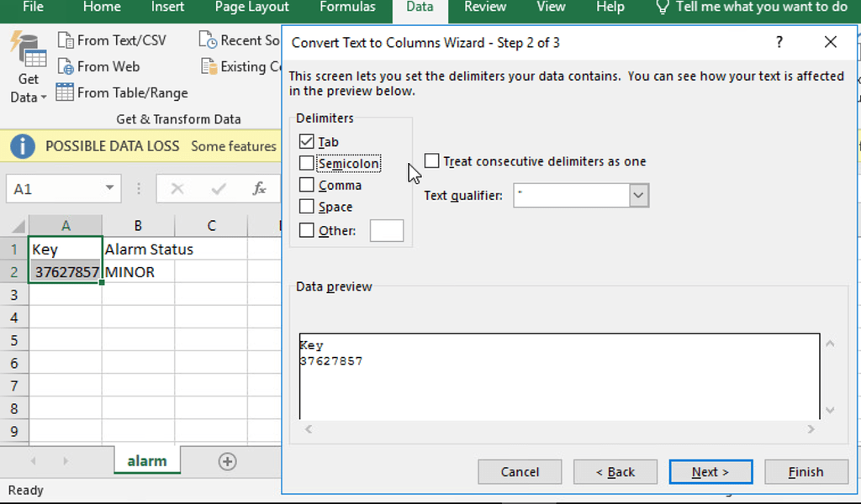Open the Page Layout ribbon tab
Screen dimensions: 861x504
point(252,8)
